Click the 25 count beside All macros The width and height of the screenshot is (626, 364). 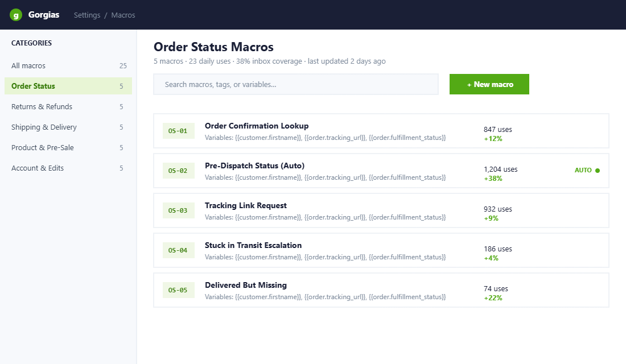click(x=123, y=66)
